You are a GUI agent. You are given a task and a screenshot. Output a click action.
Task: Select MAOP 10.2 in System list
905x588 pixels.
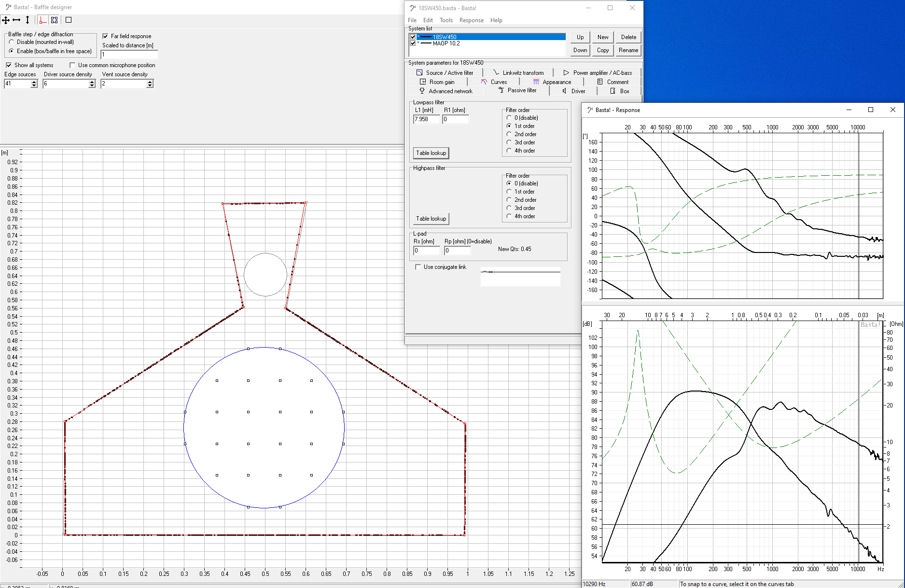click(x=446, y=43)
